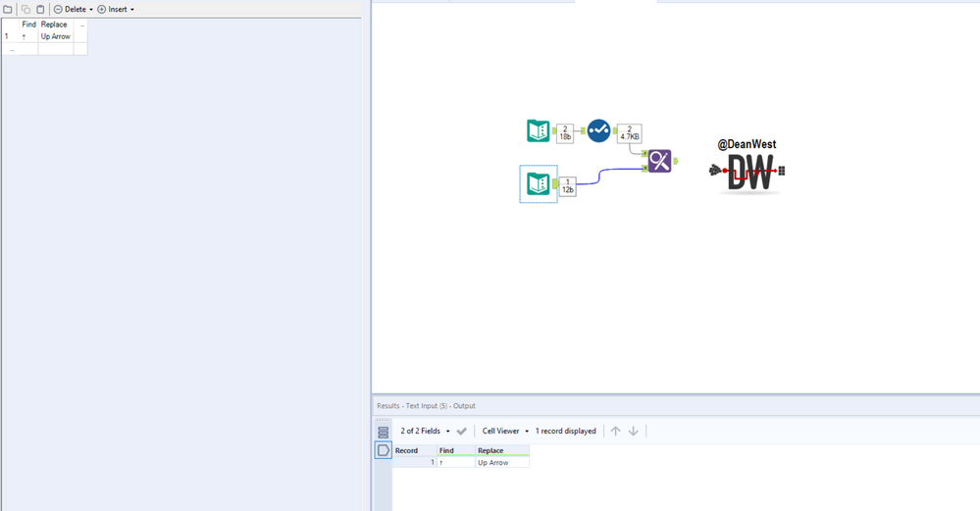Select the 'Up Arrow' cell in Results grid
The width and height of the screenshot is (980, 511).
coord(502,463)
